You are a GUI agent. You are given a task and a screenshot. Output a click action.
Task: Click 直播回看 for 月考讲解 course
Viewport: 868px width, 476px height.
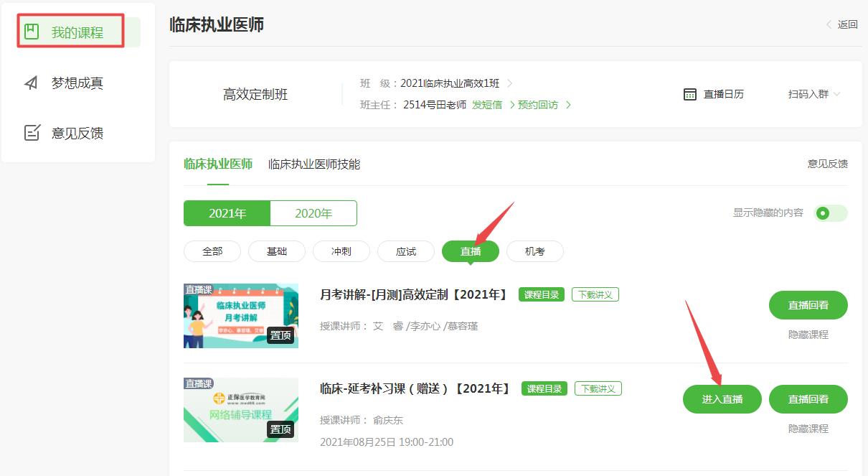click(x=808, y=305)
